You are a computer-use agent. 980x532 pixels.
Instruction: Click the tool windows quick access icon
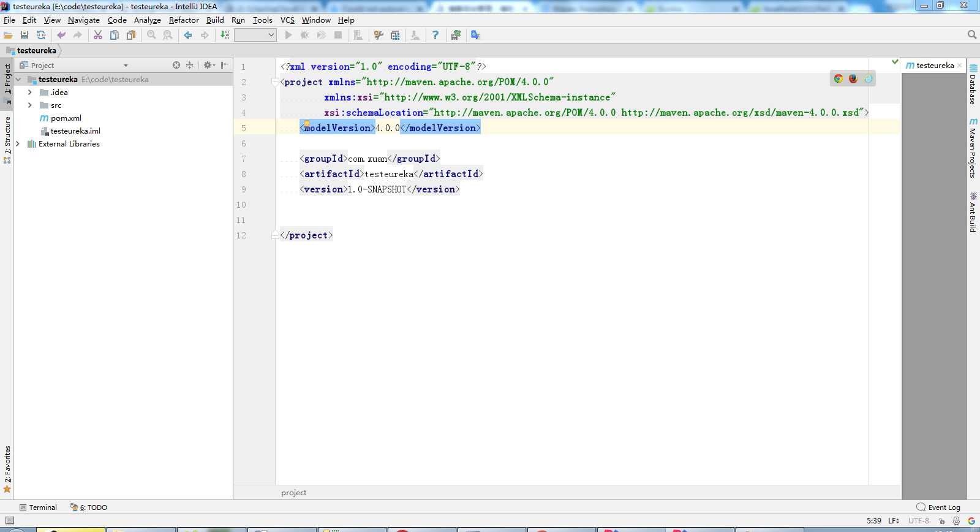click(x=9, y=521)
